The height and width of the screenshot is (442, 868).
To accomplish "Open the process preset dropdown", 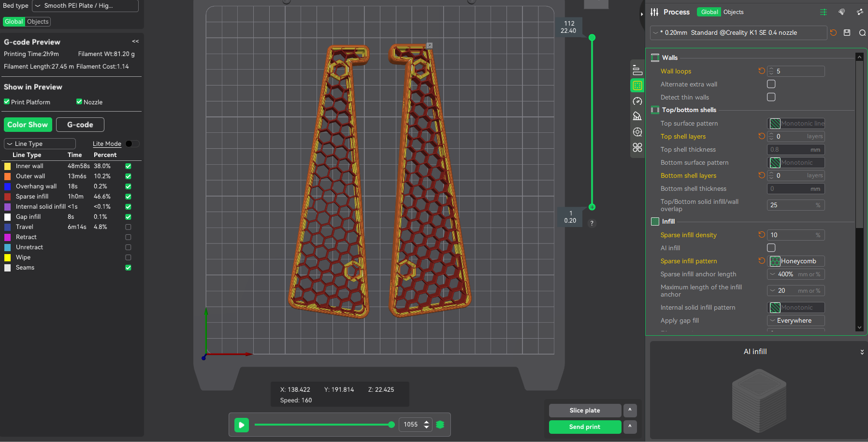I will pyautogui.click(x=738, y=33).
